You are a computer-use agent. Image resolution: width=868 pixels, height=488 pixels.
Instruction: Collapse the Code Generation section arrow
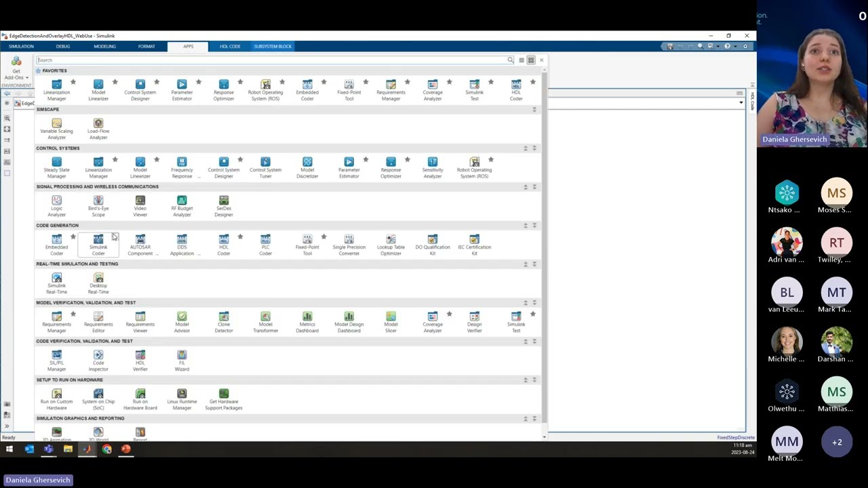(534, 226)
